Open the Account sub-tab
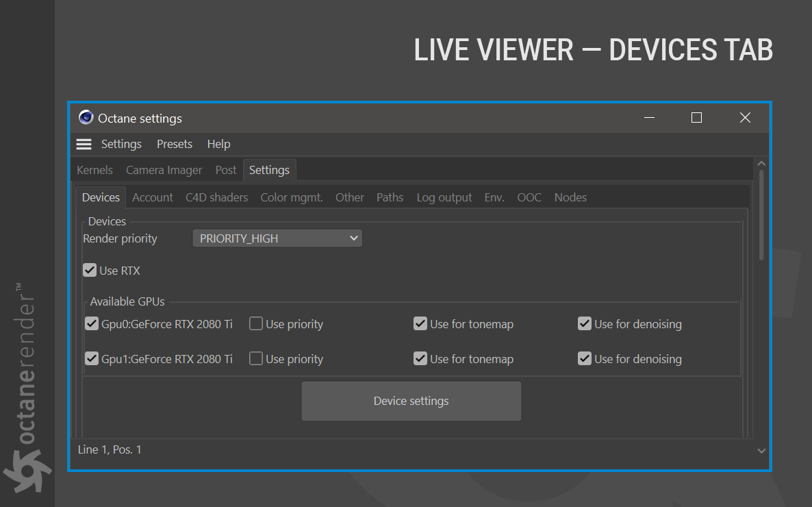Viewport: 812px width, 507px height. (152, 197)
